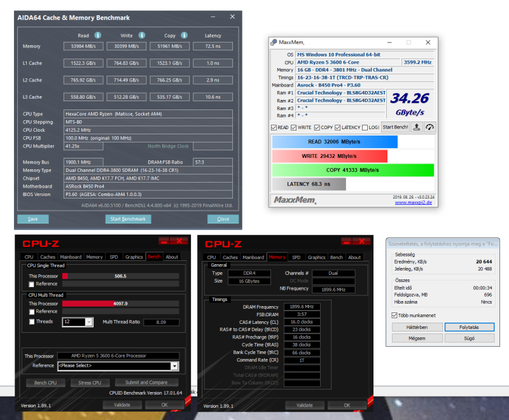
Task: Minimize the CPU-Z Bench window
Action: 165,241
